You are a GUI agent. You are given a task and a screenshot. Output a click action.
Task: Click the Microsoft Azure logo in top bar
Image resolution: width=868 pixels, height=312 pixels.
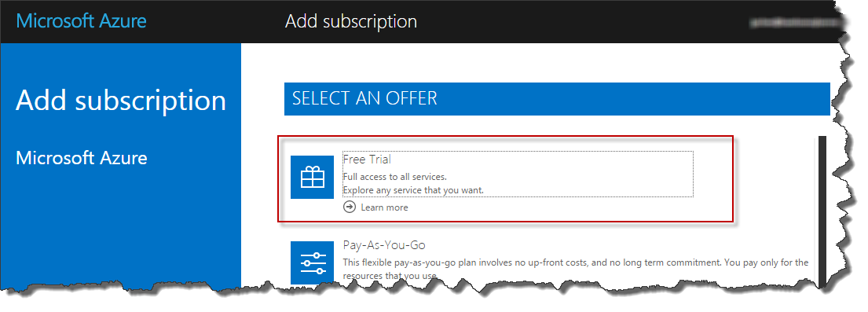82,21
